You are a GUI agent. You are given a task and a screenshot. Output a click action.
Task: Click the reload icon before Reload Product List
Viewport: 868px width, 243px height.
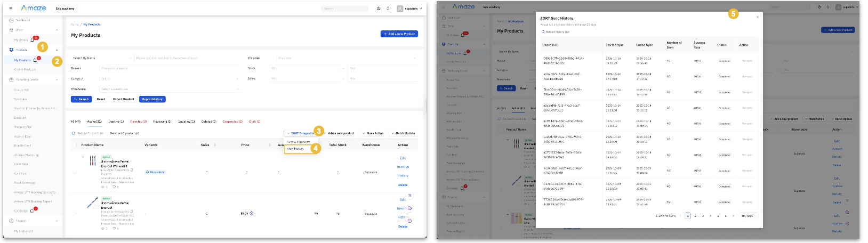[74, 133]
